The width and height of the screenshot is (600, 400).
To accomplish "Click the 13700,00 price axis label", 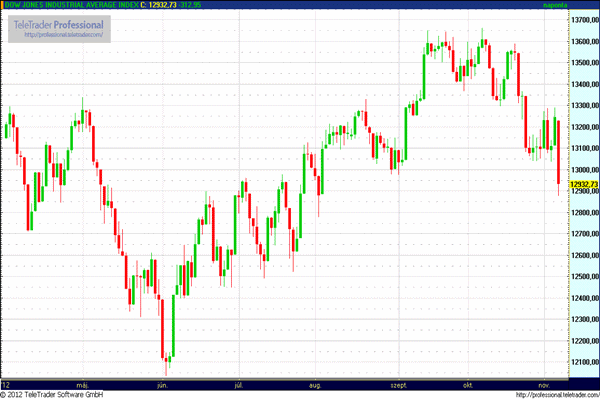I will (x=583, y=20).
